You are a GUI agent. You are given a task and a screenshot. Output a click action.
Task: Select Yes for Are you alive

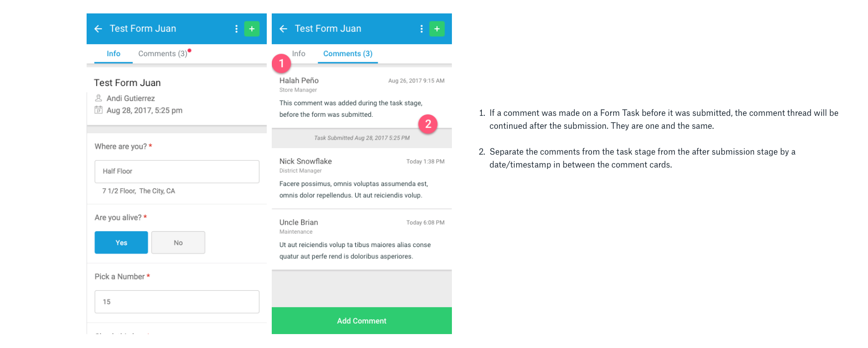tap(121, 243)
